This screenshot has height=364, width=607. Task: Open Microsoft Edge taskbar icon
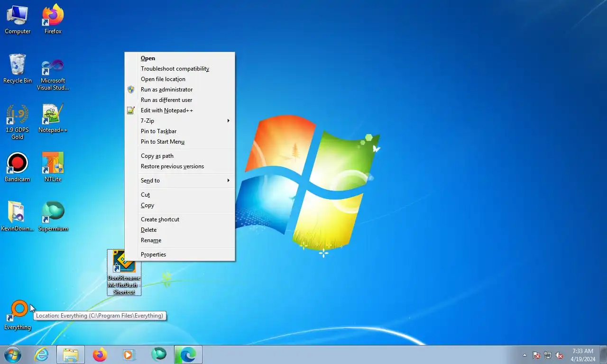click(188, 355)
